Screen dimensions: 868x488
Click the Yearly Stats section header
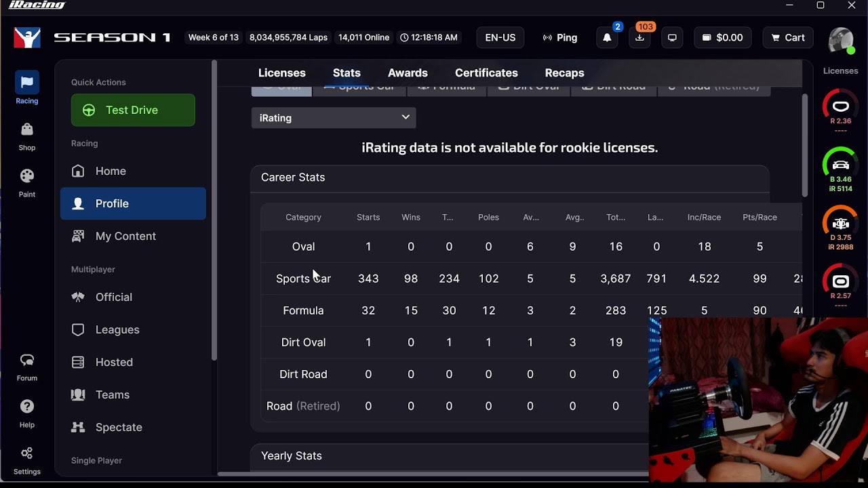(292, 456)
